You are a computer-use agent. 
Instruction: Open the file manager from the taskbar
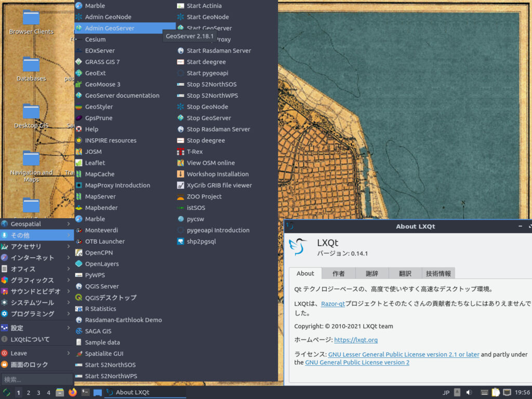click(x=60, y=393)
